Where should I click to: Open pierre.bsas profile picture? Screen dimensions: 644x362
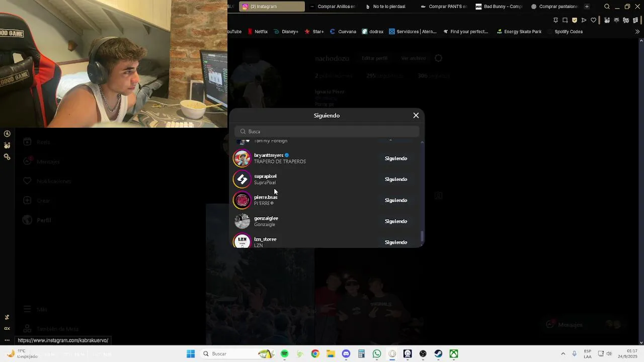[242, 200]
